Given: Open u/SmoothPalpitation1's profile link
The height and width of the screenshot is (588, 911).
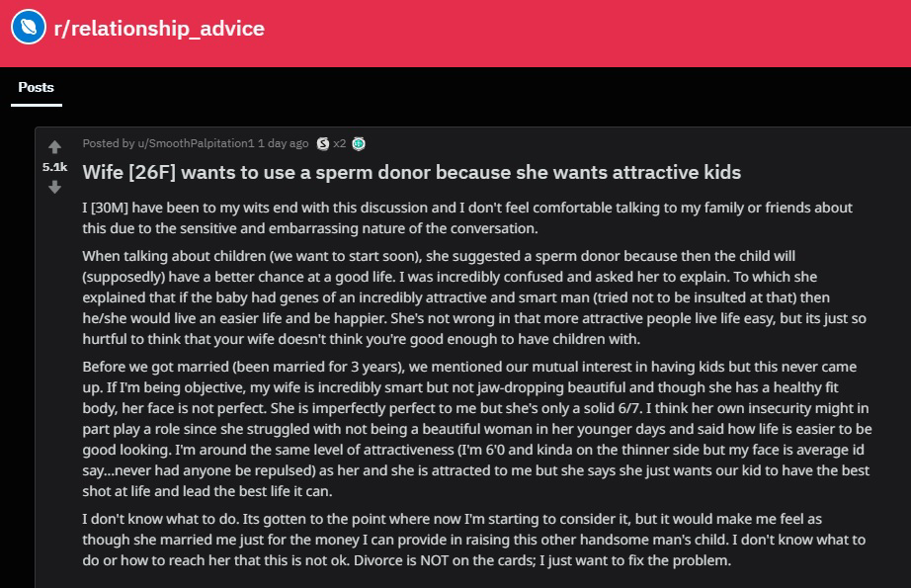Looking at the screenshot, I should coord(196,143).
